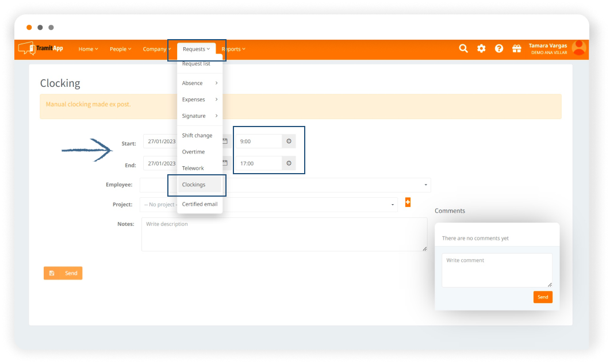The height and width of the screenshot is (364, 610).
Task: Click the Send button with save icon
Action: pos(63,273)
